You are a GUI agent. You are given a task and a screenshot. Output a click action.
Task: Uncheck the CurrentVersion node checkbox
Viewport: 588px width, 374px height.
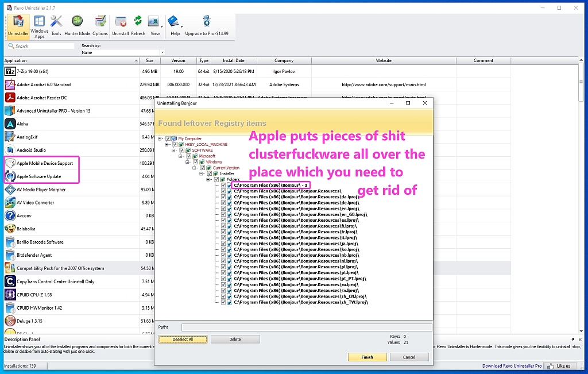point(203,168)
